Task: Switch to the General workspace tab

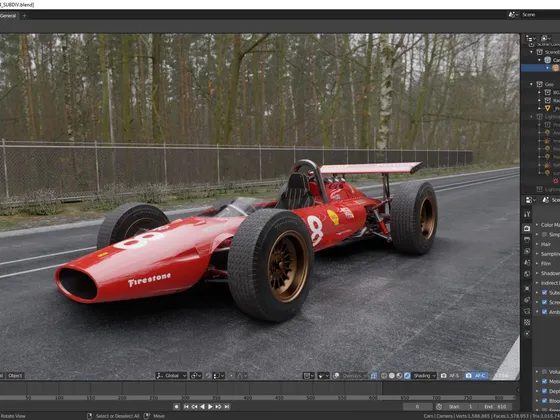Action: [x=8, y=16]
